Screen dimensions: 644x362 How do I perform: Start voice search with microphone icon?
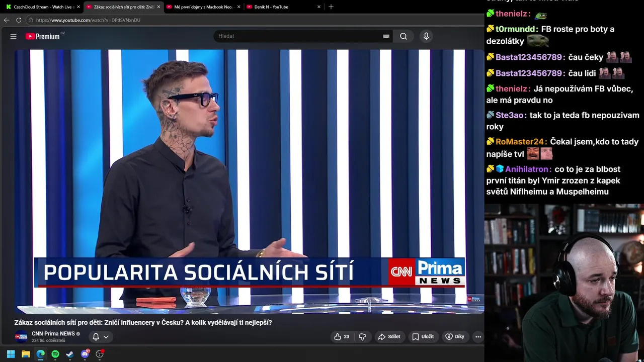[426, 36]
